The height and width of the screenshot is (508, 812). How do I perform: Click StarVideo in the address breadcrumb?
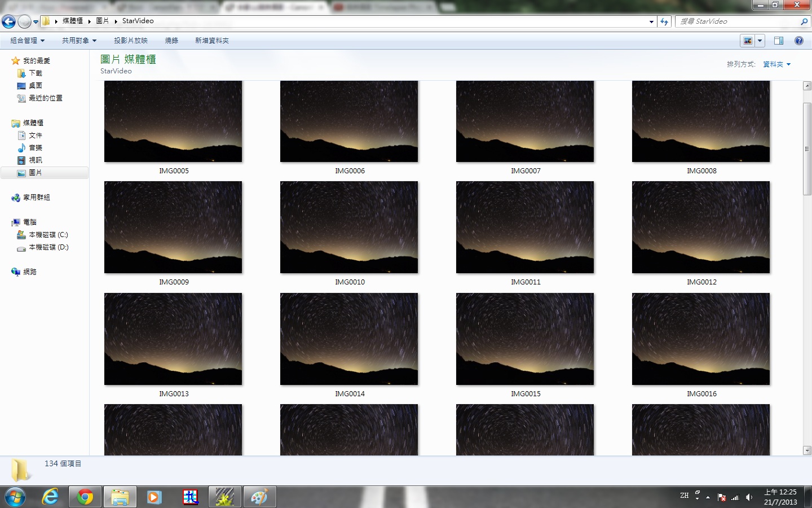click(x=138, y=21)
